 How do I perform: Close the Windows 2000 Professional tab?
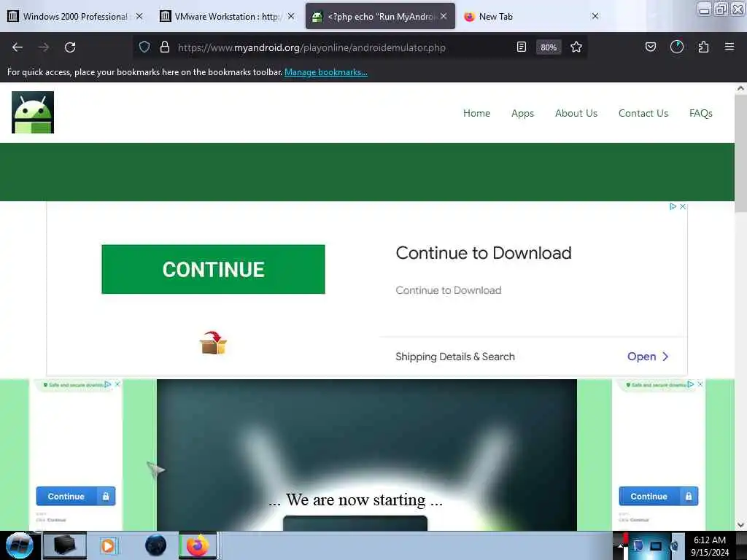tap(139, 16)
